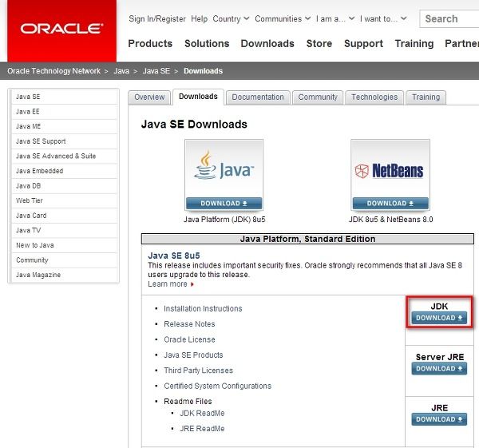The height and width of the screenshot is (448, 479).
Task: Click the JDK Download button
Action: (x=439, y=318)
